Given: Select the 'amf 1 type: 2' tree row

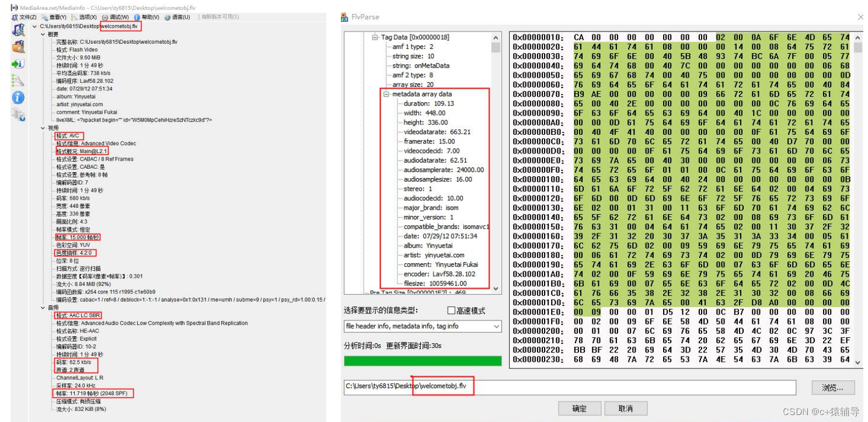Looking at the screenshot, I should [413, 47].
